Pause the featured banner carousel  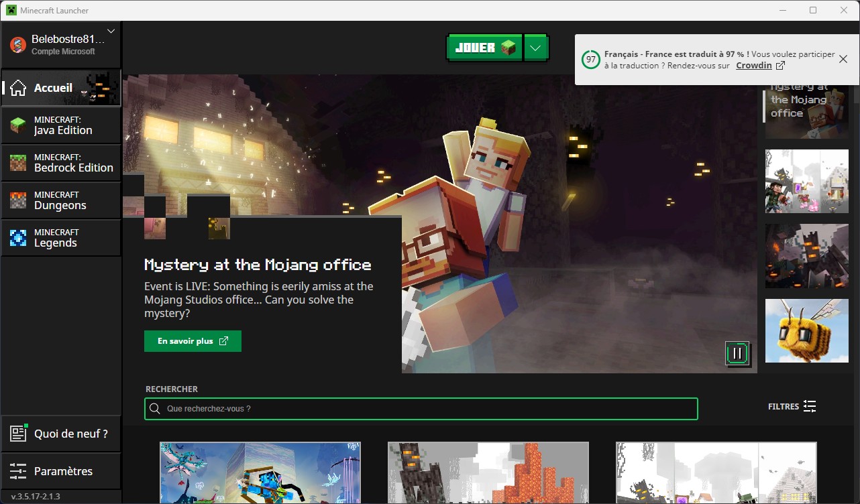pyautogui.click(x=737, y=354)
